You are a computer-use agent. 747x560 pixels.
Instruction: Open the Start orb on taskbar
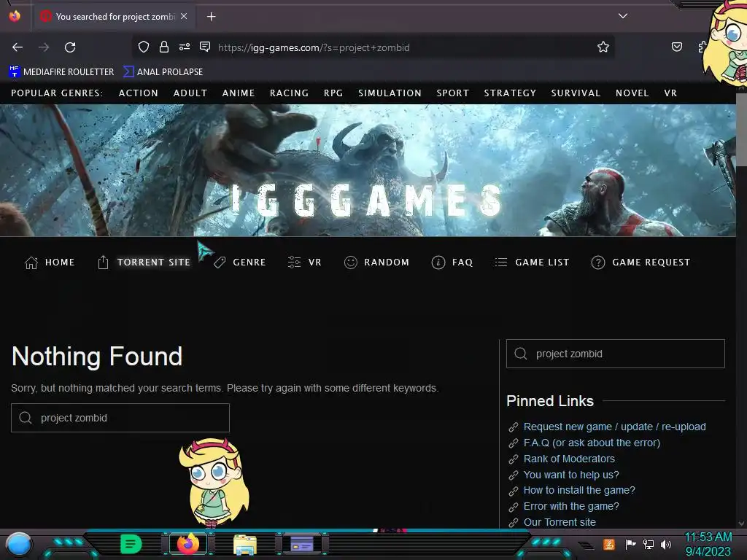(19, 545)
